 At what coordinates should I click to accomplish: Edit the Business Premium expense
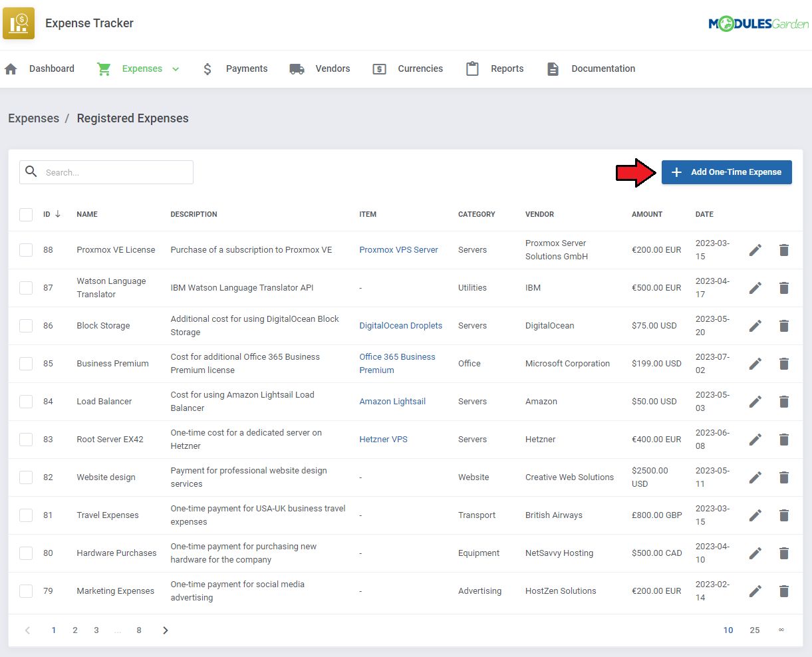coord(755,364)
